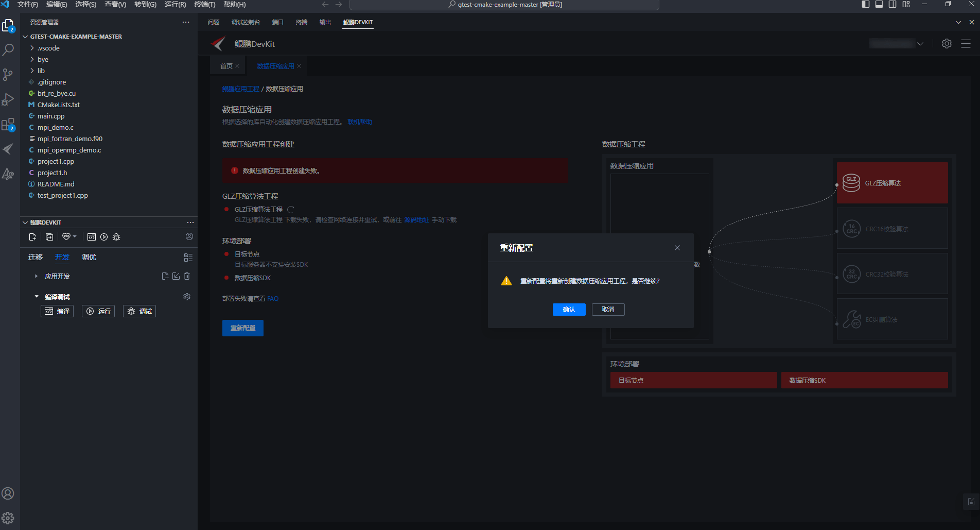Open resource manager more actions ellipsis
The image size is (980, 530).
186,22
